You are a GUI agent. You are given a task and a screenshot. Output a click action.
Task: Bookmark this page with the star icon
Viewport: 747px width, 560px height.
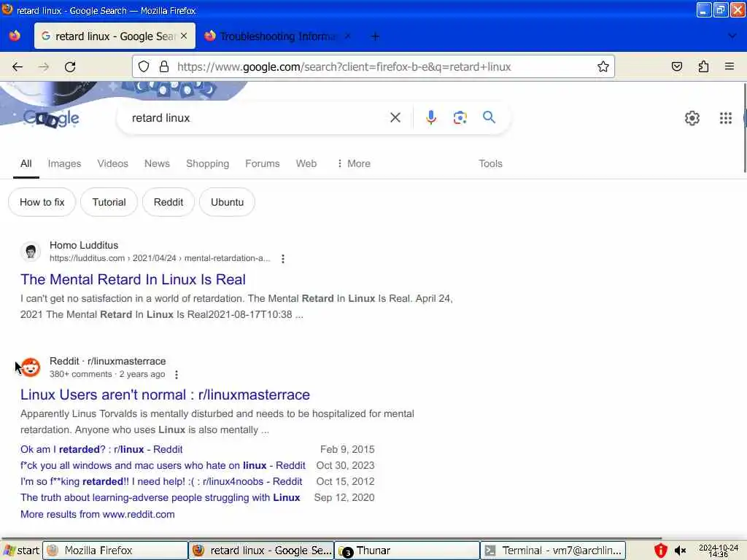point(603,66)
